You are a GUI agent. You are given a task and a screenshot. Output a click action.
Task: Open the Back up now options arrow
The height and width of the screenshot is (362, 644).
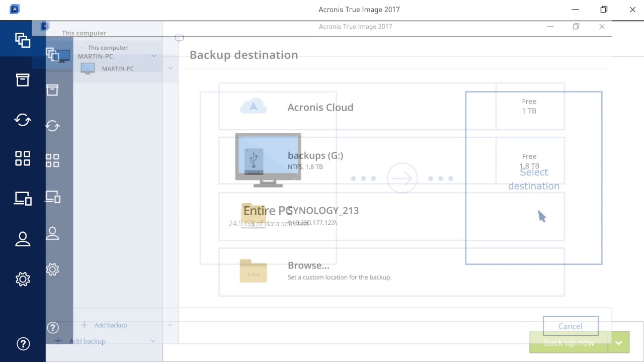click(619, 343)
